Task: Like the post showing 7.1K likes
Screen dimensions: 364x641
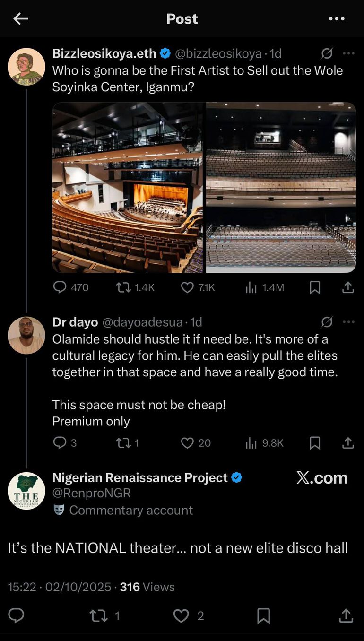Action: pyautogui.click(x=188, y=287)
